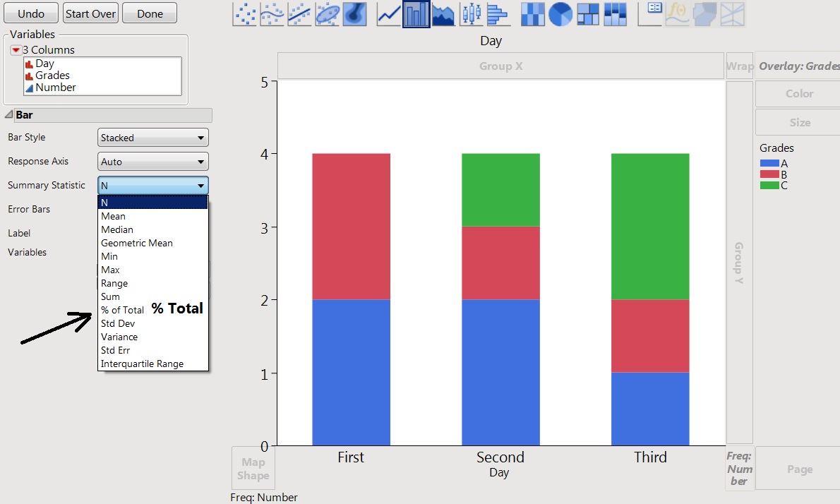The image size is (840, 504).
Task: Select % of Total summary statistic
Action: [x=122, y=310]
